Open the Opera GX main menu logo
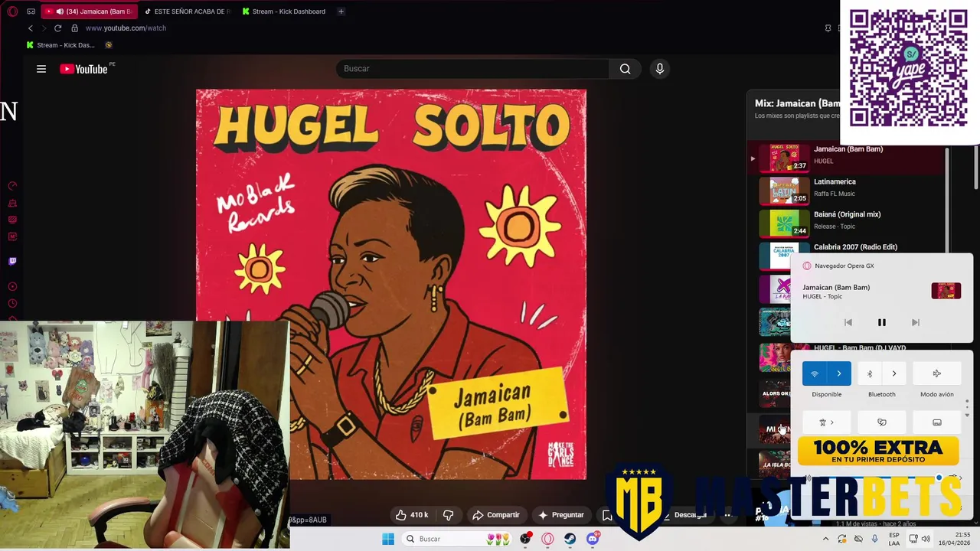The height and width of the screenshot is (551, 980). pyautogui.click(x=12, y=11)
